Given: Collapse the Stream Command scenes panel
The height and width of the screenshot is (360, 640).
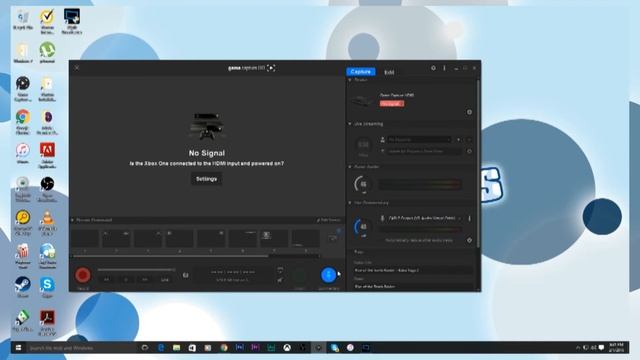Looking at the screenshot, I should click(x=73, y=220).
